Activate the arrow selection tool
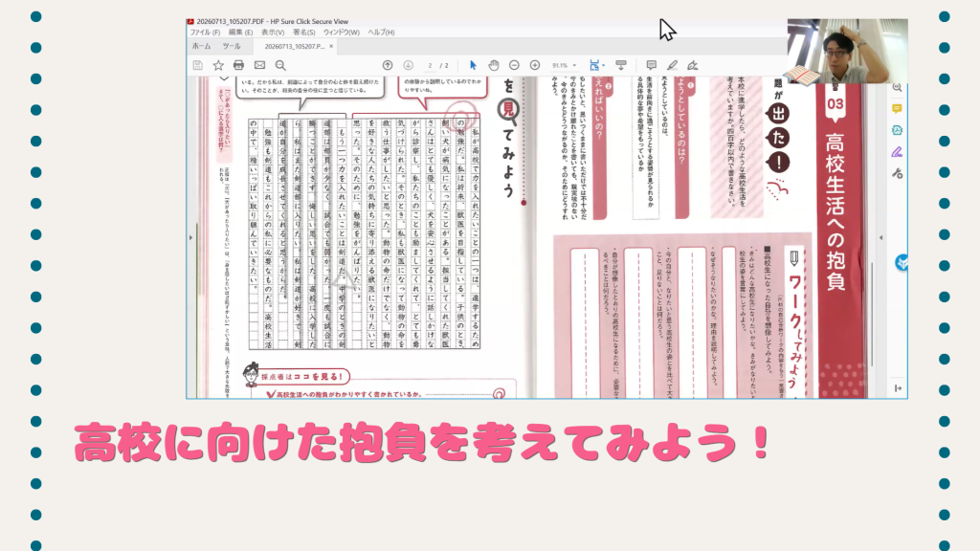 (473, 65)
